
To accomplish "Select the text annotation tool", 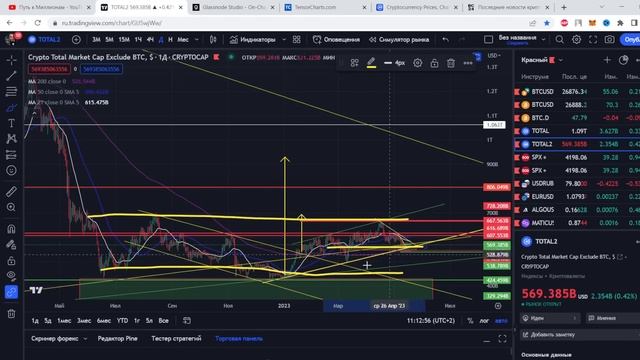I will (x=11, y=123).
